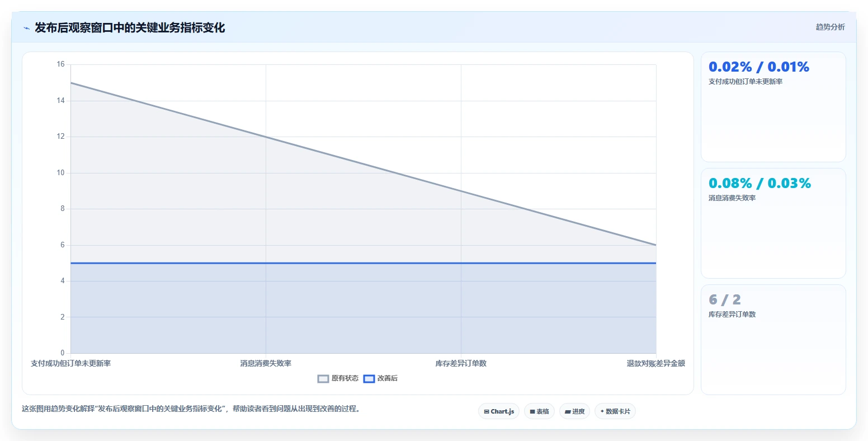Image resolution: width=868 pixels, height=441 pixels.
Task: Click the gray line point above 消息消费失败率
Action: point(266,137)
